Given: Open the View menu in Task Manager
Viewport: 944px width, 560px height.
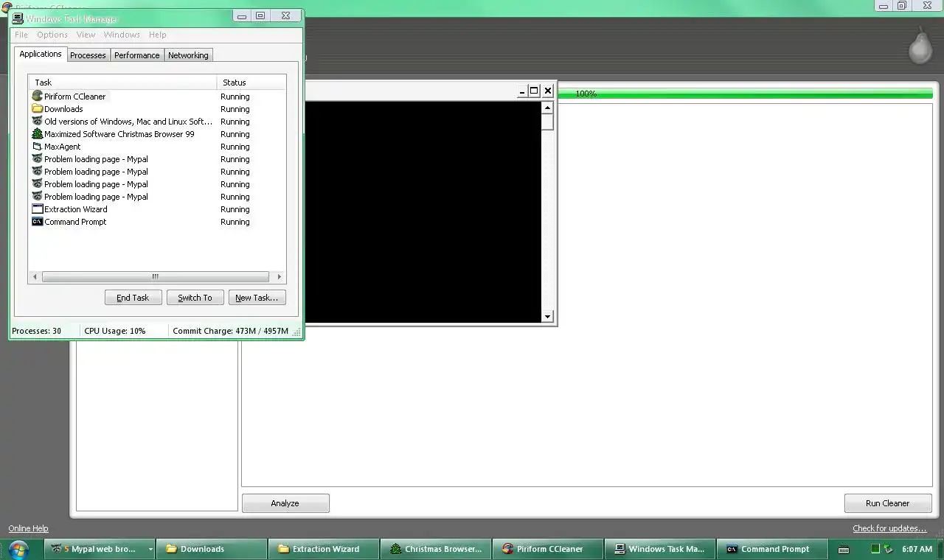Looking at the screenshot, I should [86, 35].
